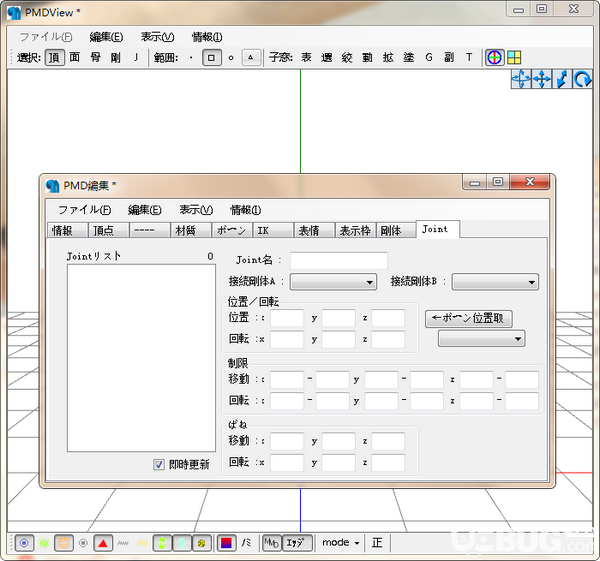Switch to the ボーン tab
The height and width of the screenshot is (561, 600).
coord(231,230)
